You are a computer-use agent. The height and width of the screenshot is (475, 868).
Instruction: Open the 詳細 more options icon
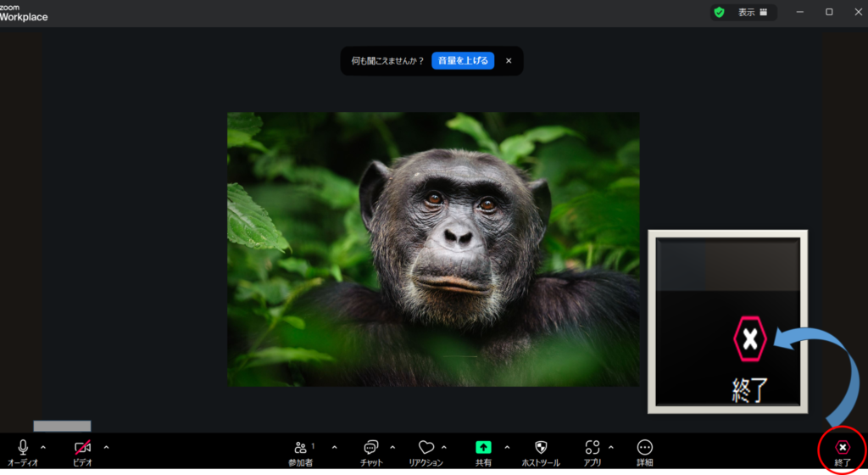(645, 448)
